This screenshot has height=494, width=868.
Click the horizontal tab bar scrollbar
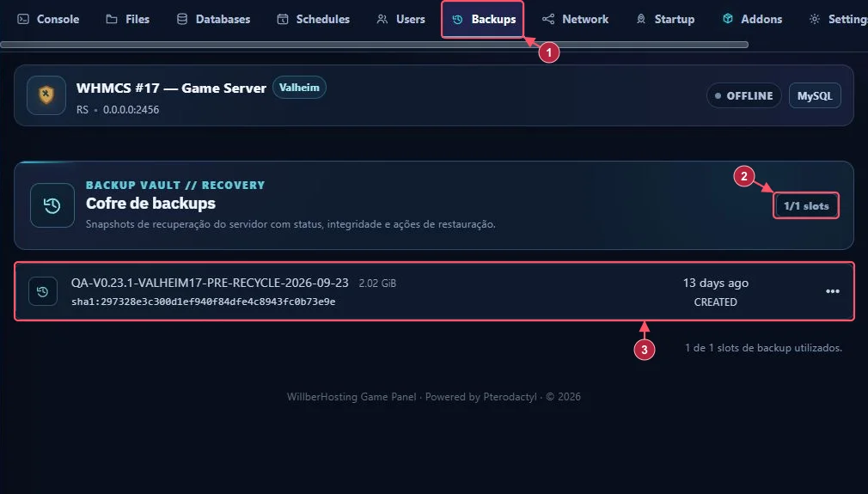[x=374, y=45]
